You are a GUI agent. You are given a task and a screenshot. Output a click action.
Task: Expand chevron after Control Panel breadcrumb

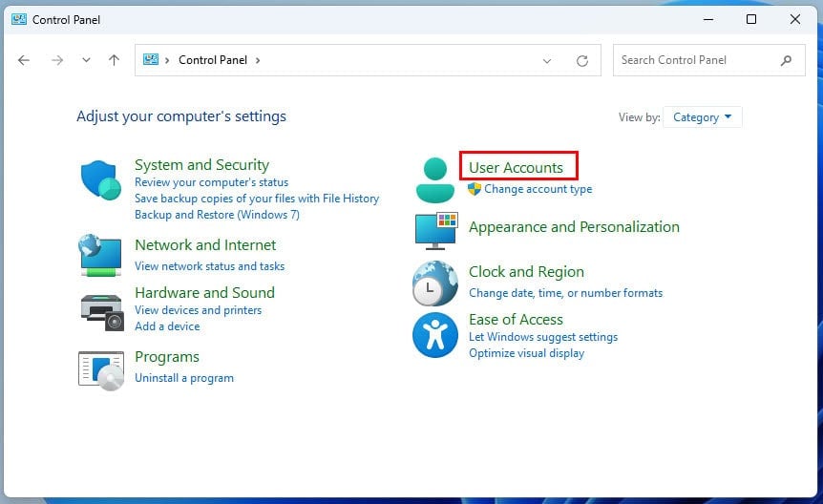click(x=258, y=60)
